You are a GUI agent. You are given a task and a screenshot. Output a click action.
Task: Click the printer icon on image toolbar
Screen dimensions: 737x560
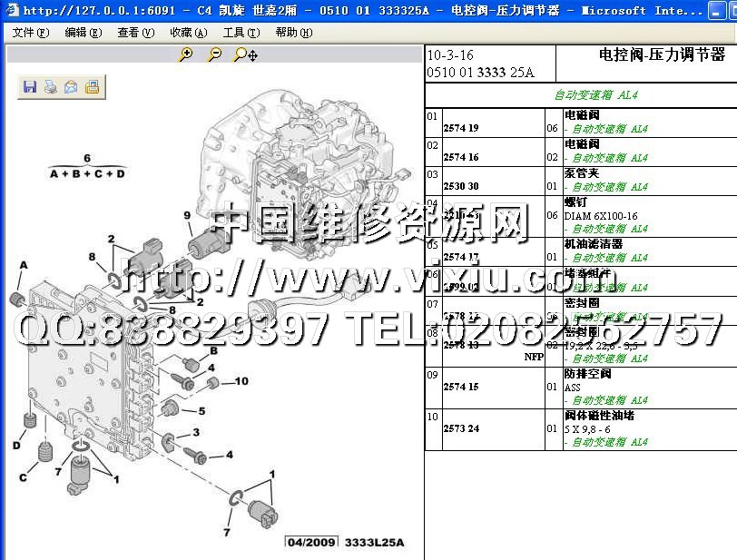coord(51,87)
